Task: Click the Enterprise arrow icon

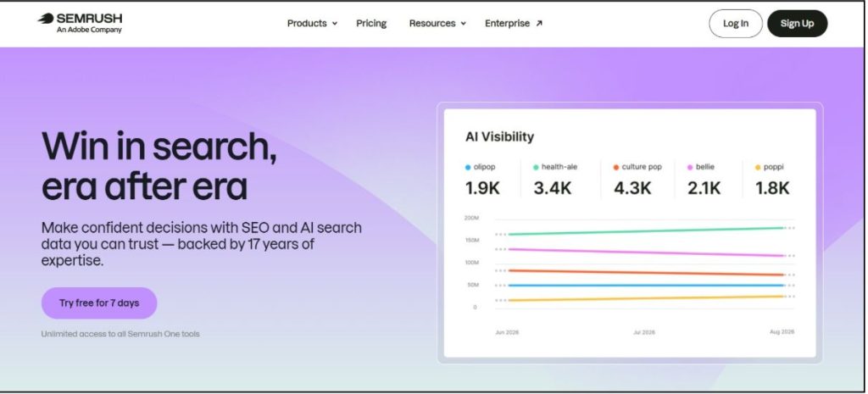Action: (x=539, y=23)
